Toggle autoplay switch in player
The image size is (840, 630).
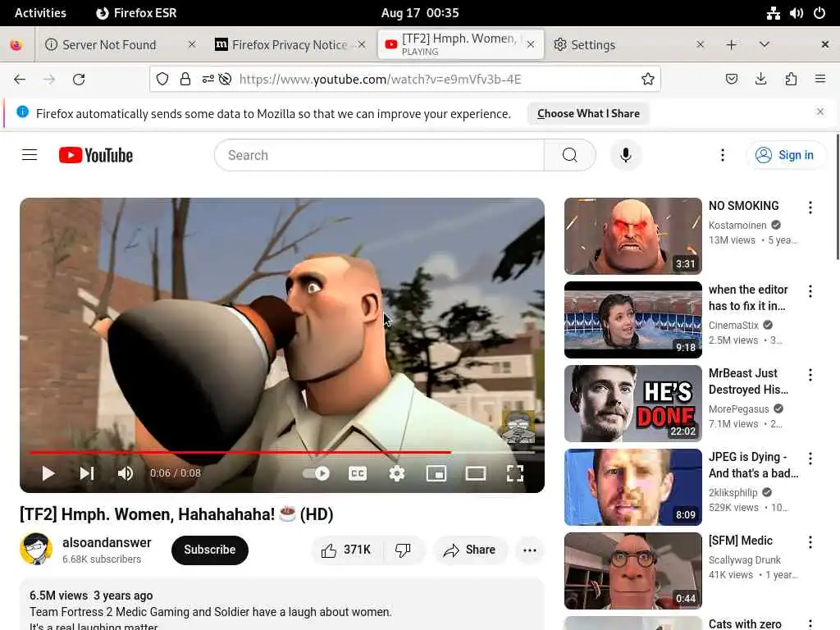(316, 473)
